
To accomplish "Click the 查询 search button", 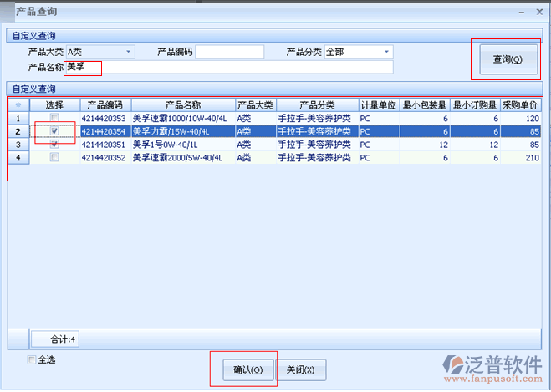I will coord(507,59).
